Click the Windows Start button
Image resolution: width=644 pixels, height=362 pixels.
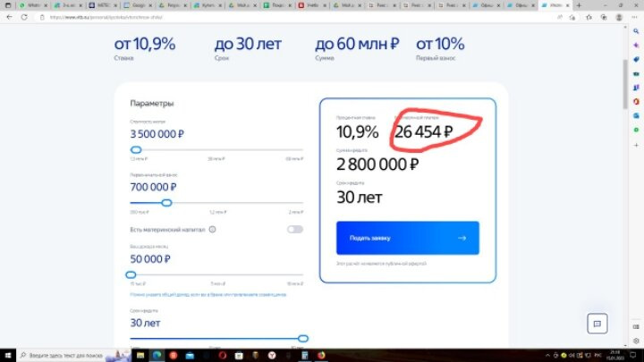click(x=7, y=355)
